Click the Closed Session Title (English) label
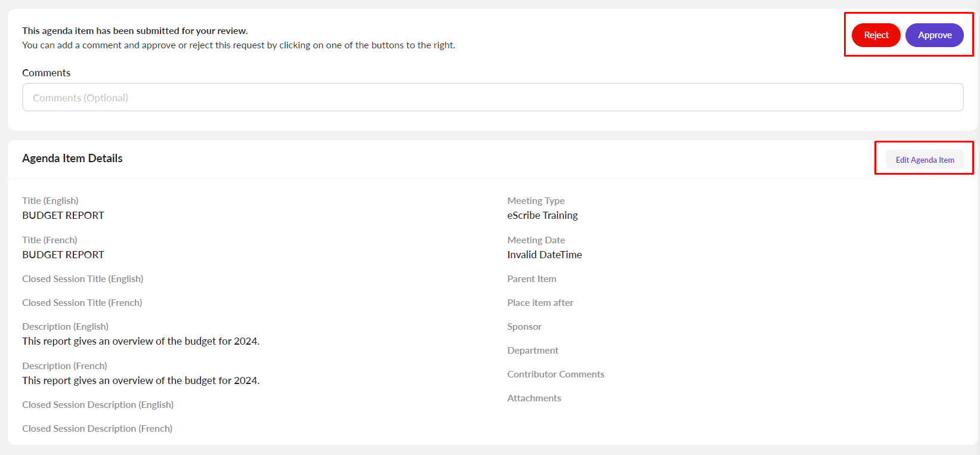 point(82,279)
